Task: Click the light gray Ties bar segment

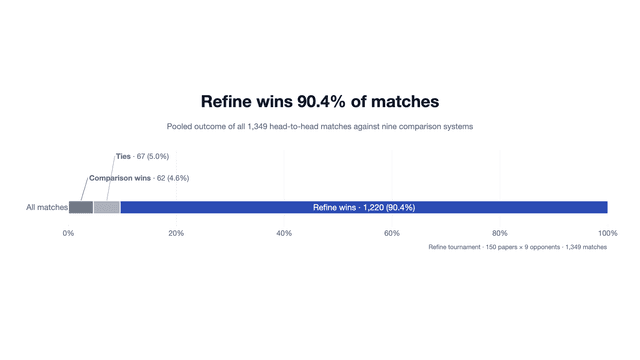Action: tap(107, 207)
